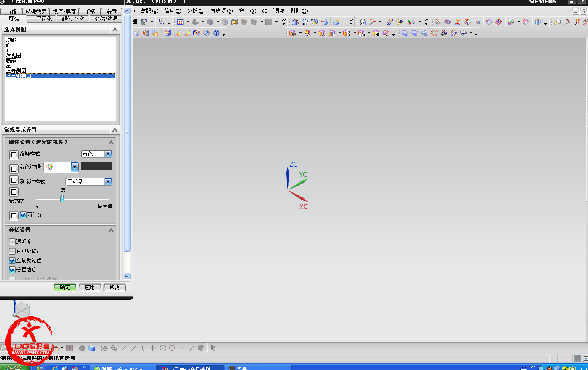Click the wireframe cube icon in top toolbar
Viewport: 588px width, 370px height.
[x=225, y=22]
